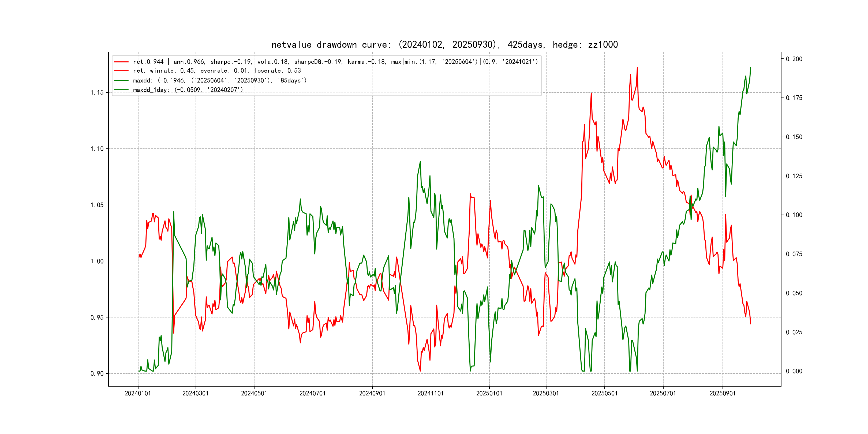
Task: Click the red line sample beside net:0.944 legend entry
Action: pyautogui.click(x=121, y=62)
